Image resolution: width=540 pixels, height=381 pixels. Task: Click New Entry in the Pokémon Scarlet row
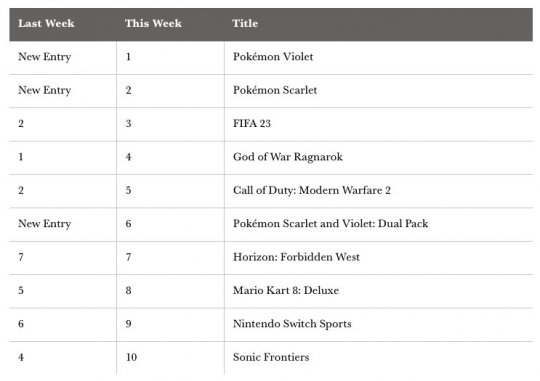click(44, 90)
